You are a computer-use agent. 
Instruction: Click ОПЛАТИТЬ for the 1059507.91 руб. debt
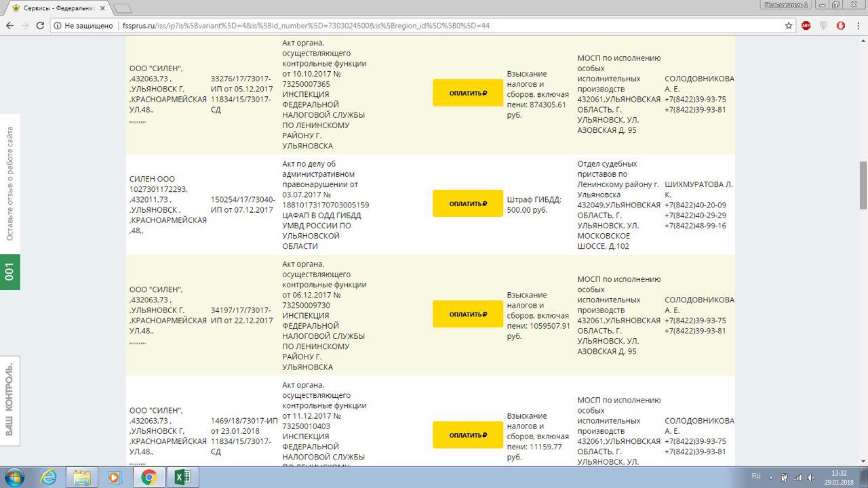point(468,314)
